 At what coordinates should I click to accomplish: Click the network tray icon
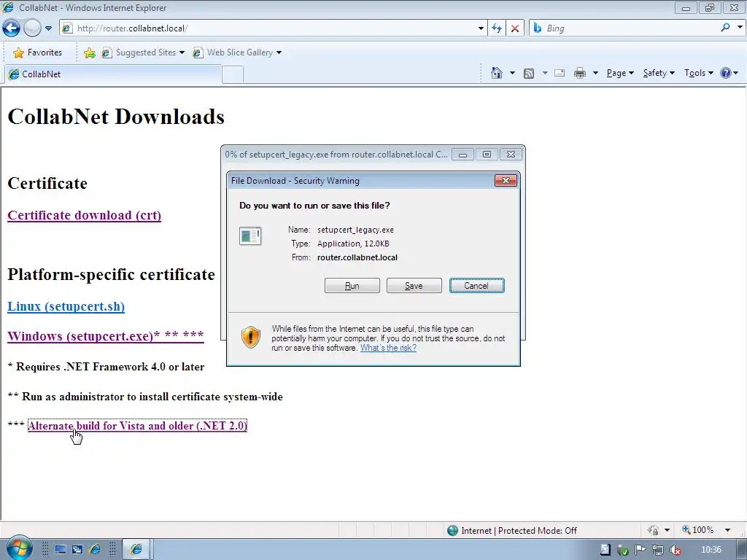657,550
